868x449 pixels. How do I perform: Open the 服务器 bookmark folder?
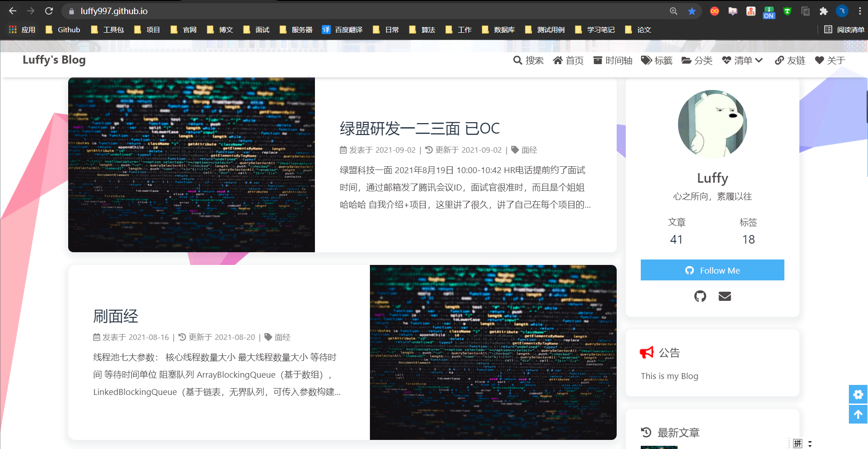(296, 30)
